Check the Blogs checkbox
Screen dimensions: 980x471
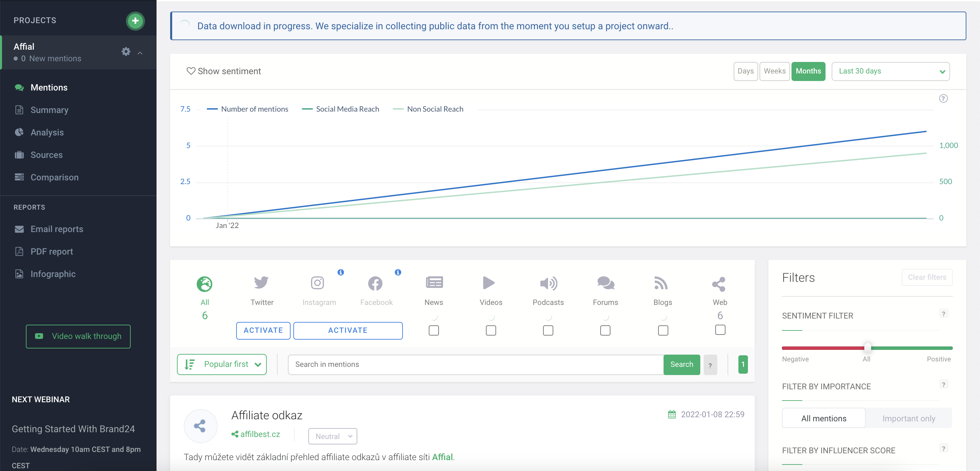pos(663,330)
